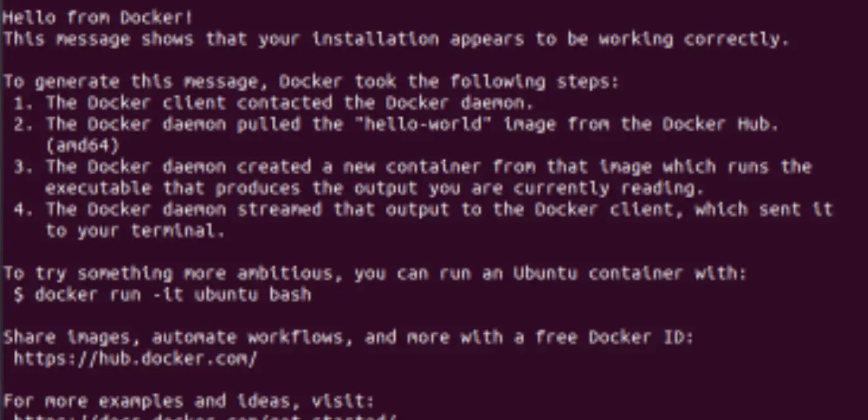This screenshot has width=868, height=420.
Task: Click the "to your terminal." line
Action: coord(135,231)
